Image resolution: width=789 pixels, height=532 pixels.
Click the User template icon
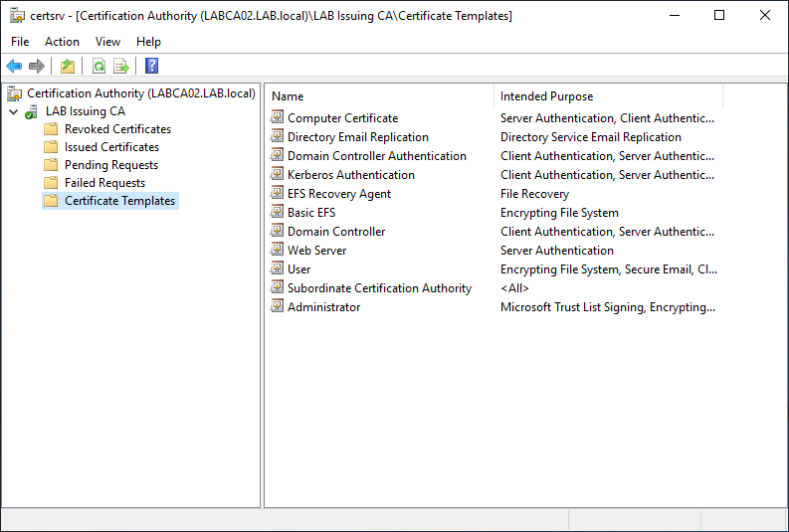click(x=277, y=268)
